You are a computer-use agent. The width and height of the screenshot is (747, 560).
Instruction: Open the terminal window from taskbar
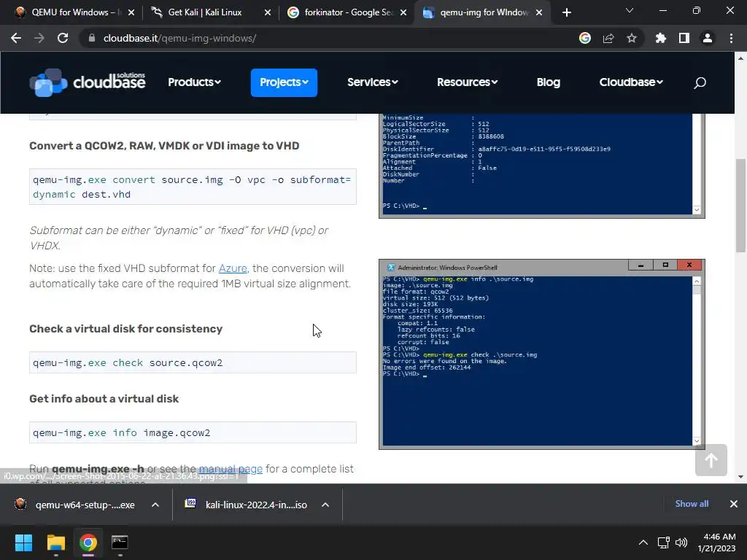(120, 542)
